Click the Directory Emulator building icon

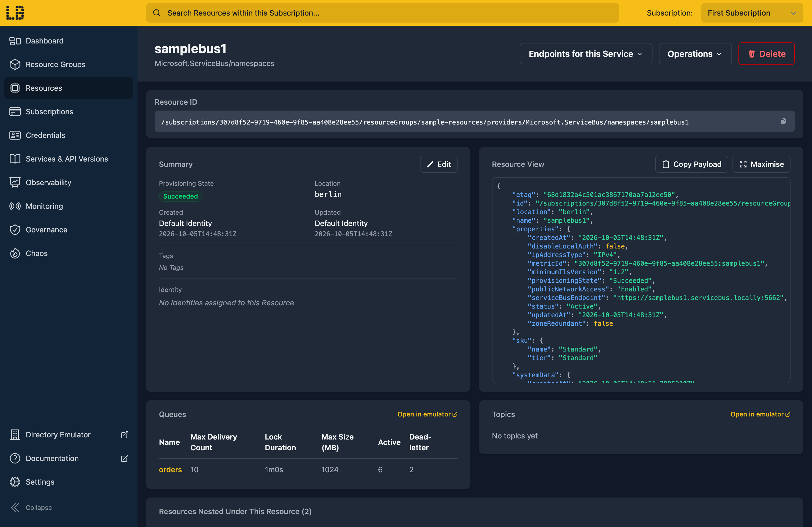click(15, 435)
